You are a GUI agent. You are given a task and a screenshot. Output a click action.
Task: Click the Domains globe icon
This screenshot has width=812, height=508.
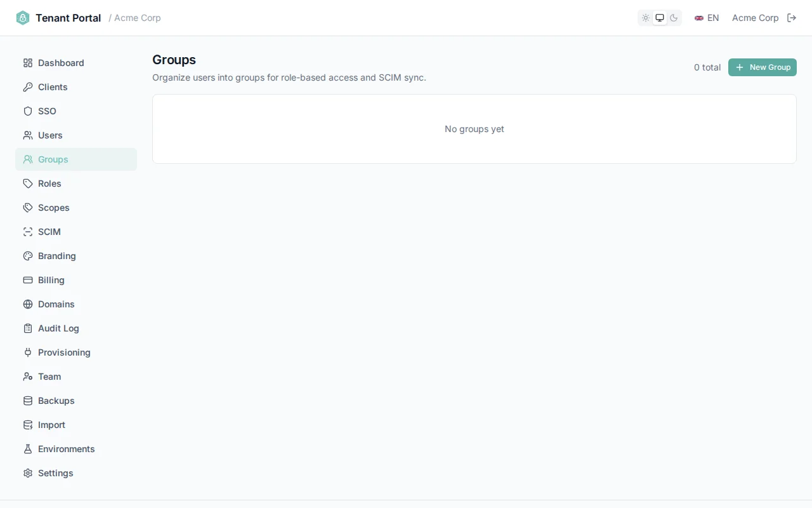28,304
